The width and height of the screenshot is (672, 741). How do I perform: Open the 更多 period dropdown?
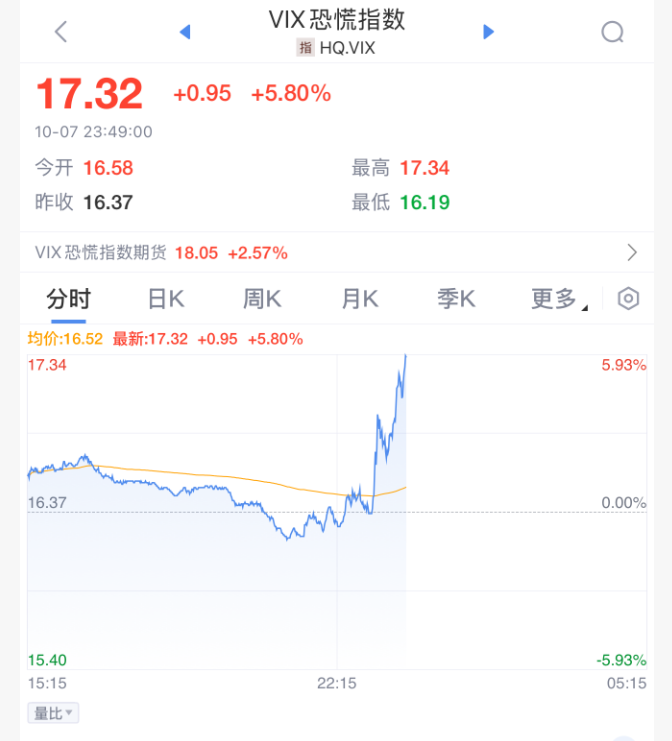pyautogui.click(x=558, y=299)
